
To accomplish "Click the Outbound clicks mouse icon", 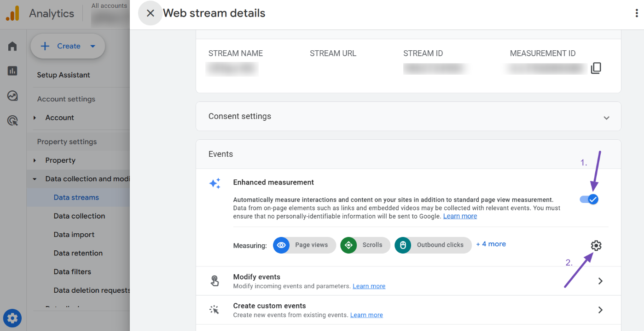I will [x=403, y=245].
